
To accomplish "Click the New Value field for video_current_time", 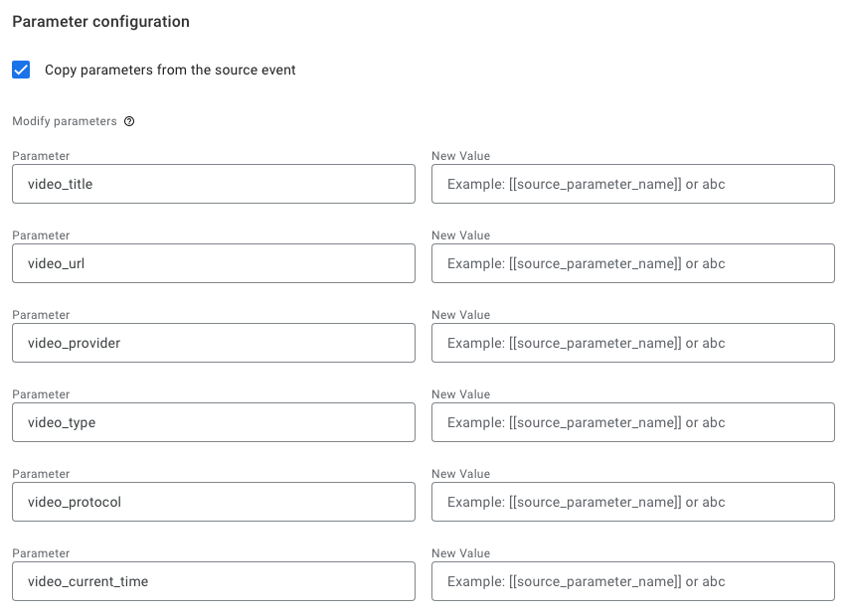I will 632,581.
